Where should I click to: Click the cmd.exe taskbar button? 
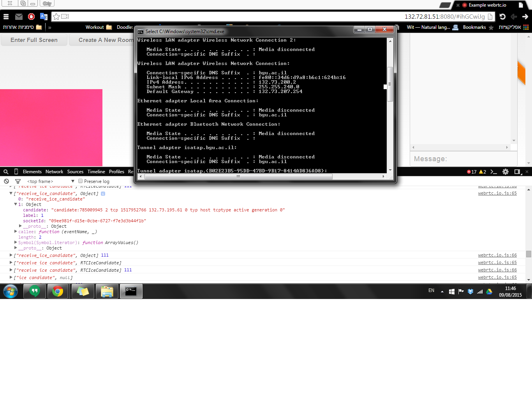[x=131, y=291]
